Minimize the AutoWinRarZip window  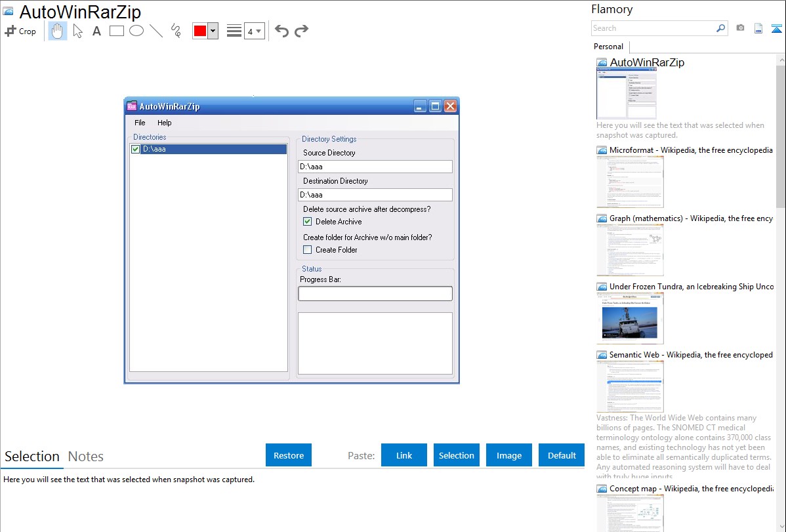point(420,106)
